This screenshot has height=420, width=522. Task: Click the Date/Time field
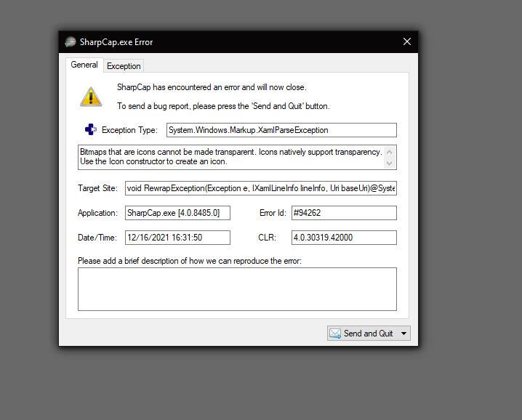[x=177, y=238]
